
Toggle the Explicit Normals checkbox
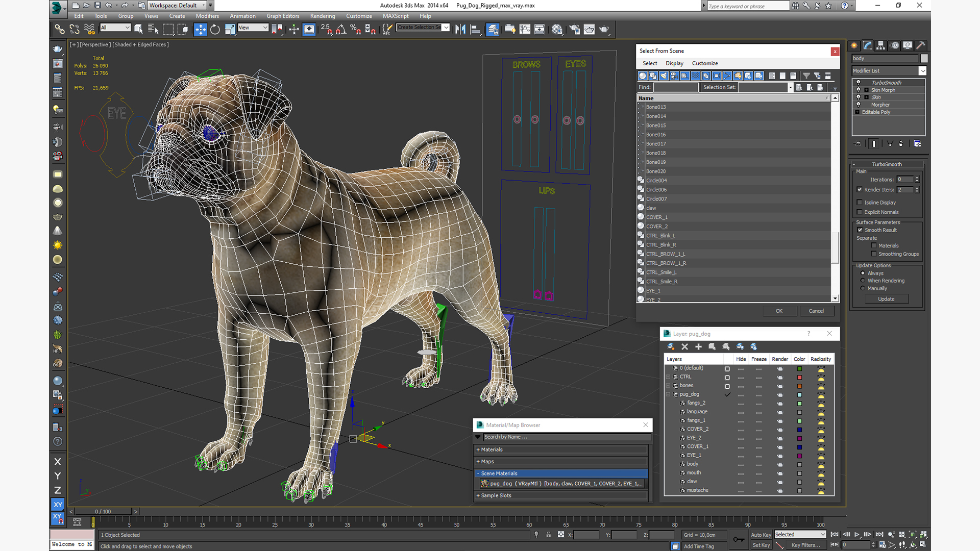(x=860, y=212)
